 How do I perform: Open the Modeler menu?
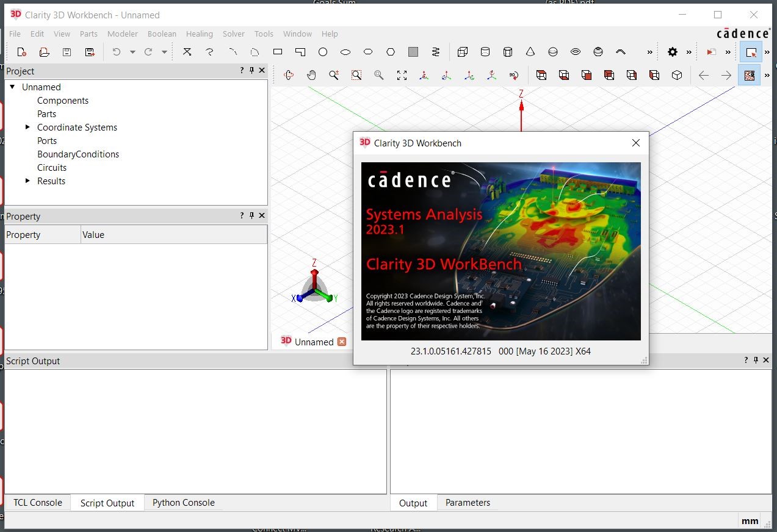tap(123, 34)
